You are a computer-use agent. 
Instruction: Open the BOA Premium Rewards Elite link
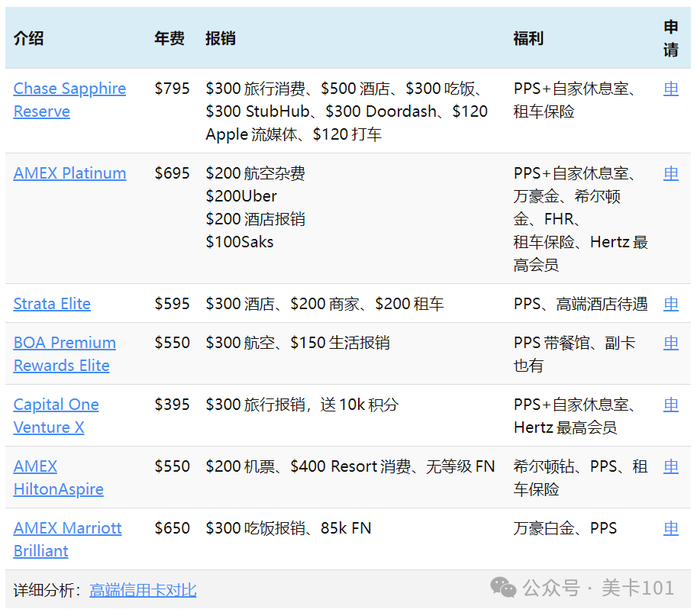point(64,353)
